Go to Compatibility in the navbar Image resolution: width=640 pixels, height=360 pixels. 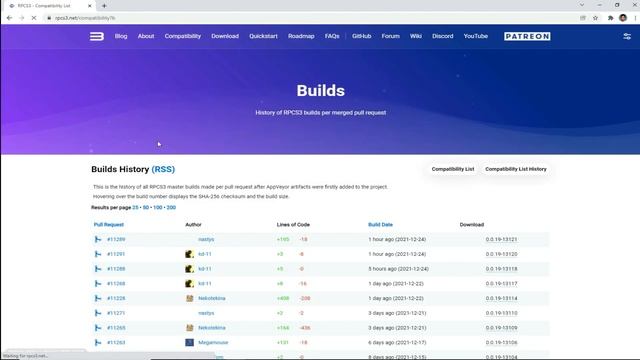[x=182, y=36]
